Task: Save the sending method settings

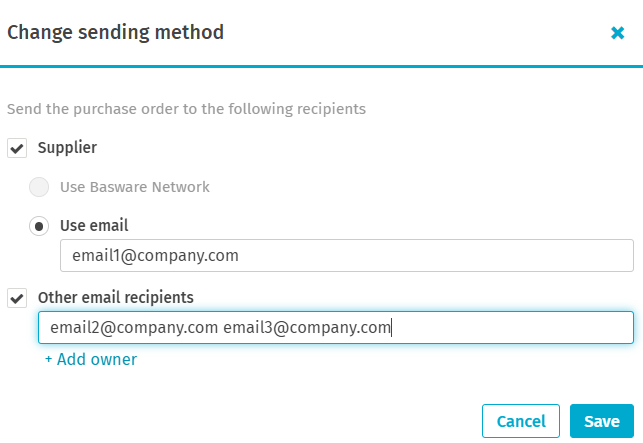Action: [602, 421]
